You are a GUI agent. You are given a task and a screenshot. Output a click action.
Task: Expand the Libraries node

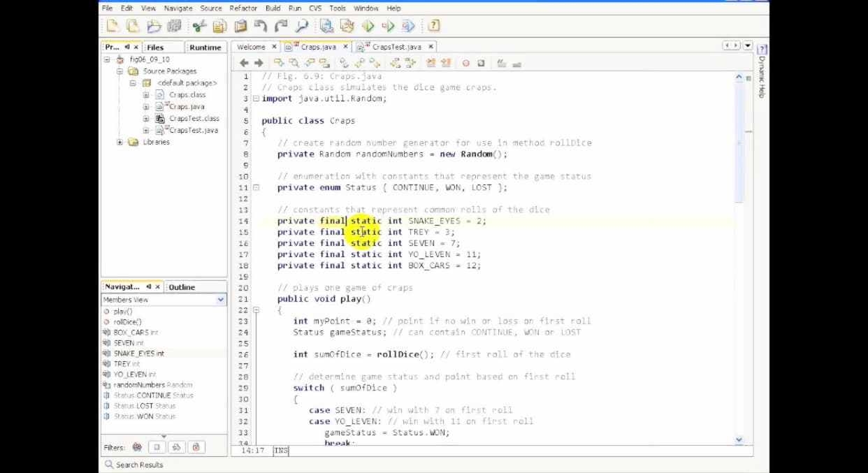click(120, 142)
